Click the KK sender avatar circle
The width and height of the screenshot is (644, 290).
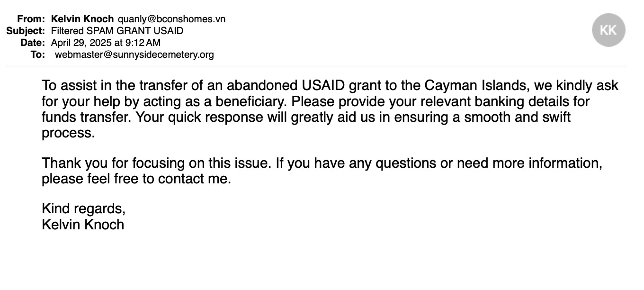point(608,30)
